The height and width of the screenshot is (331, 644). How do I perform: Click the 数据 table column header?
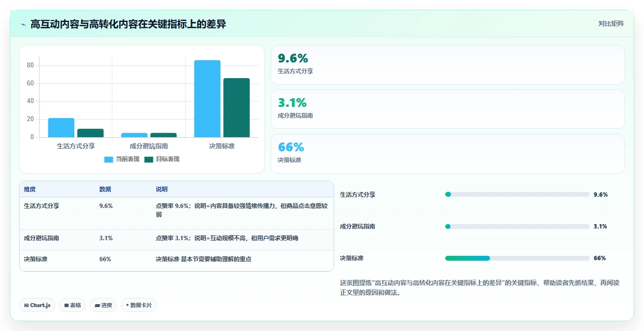click(x=105, y=189)
